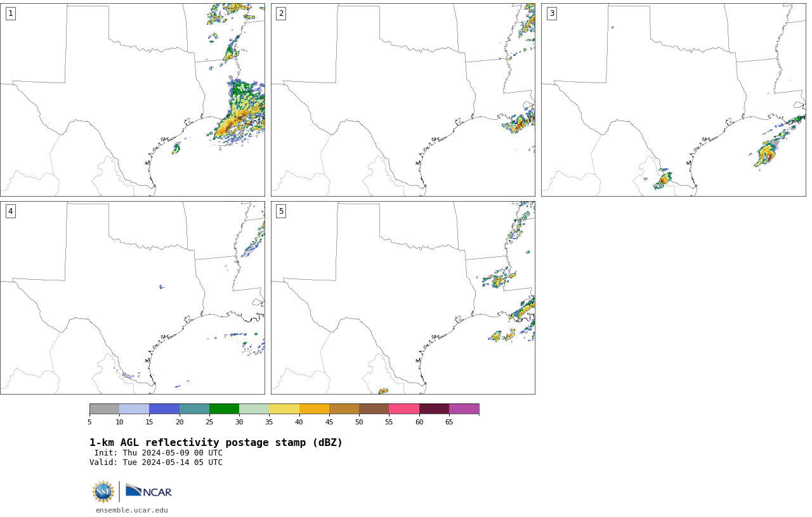The width and height of the screenshot is (812, 517).
Task: Click the pink 55-60 dBZ swatch
Action: point(404,409)
